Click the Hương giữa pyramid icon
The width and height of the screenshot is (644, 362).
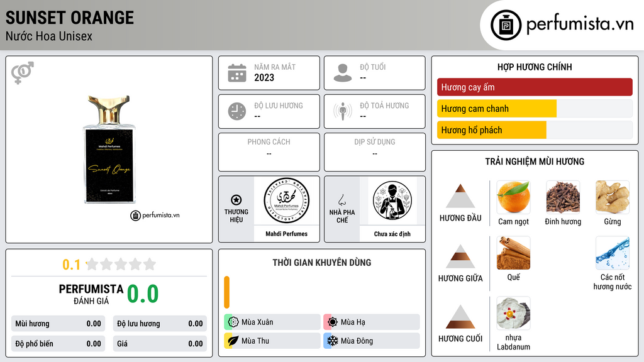[x=460, y=256]
